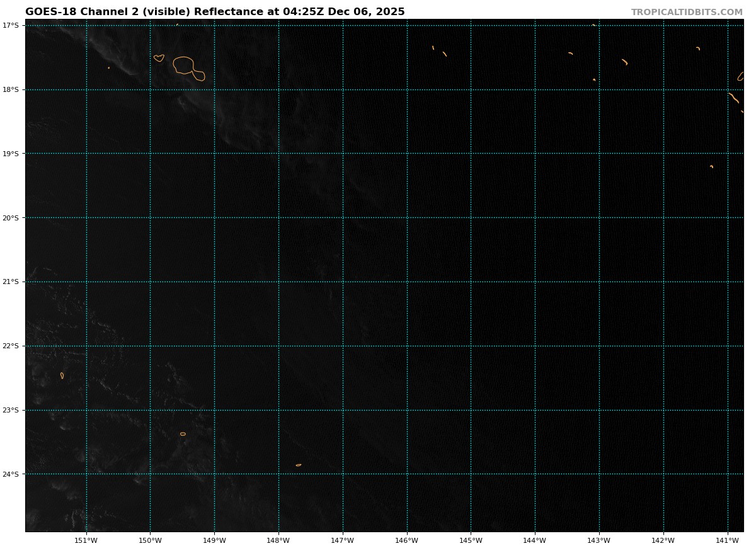Click the 22°S and 149°W gridline intersection
The width and height of the screenshot is (756, 546).
tap(214, 346)
